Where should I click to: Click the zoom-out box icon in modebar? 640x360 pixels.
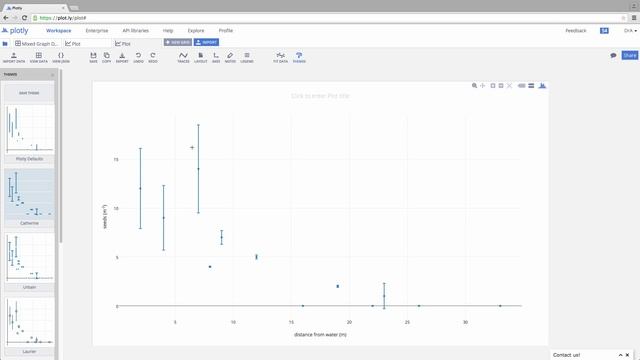[501, 86]
